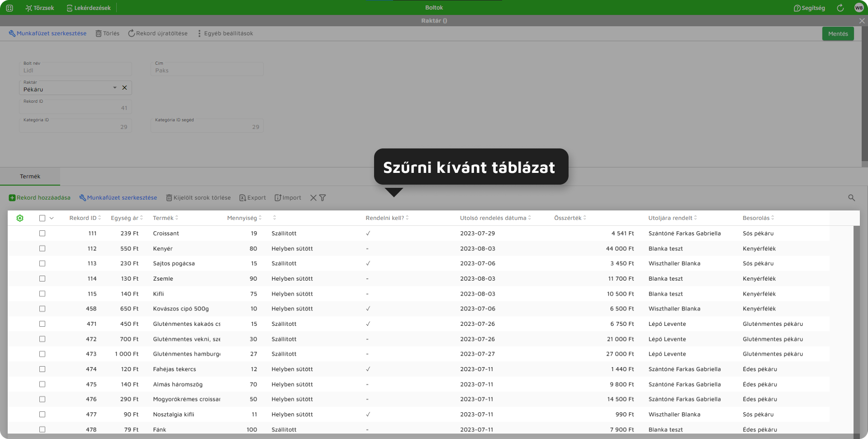This screenshot has height=439, width=868.
Task: Open the WB user avatar
Action: 859,8
